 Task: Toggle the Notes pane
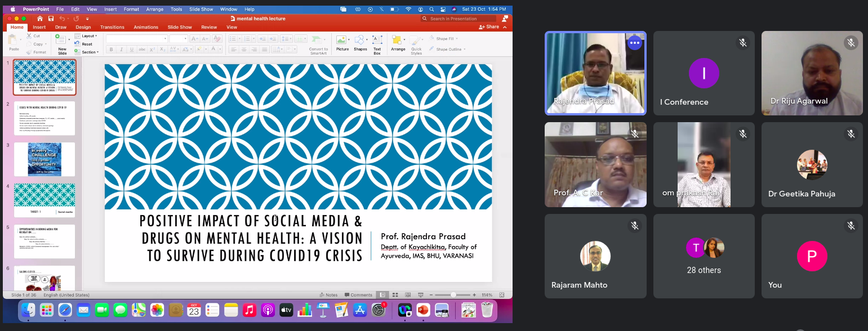tap(328, 295)
